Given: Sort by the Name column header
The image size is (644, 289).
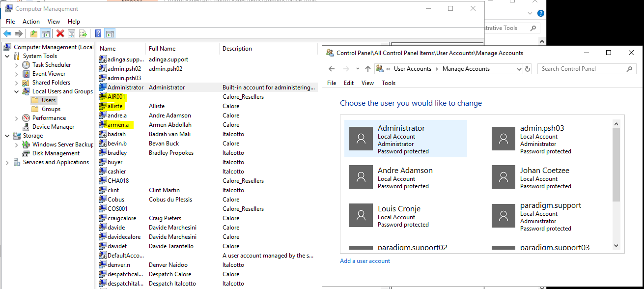Looking at the screenshot, I should coord(121,49).
